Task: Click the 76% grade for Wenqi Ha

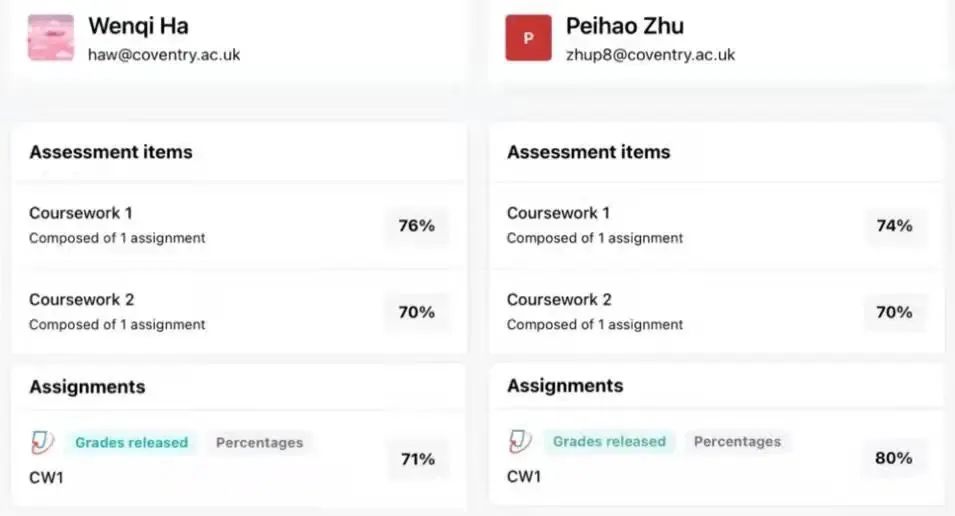Action: [x=417, y=225]
